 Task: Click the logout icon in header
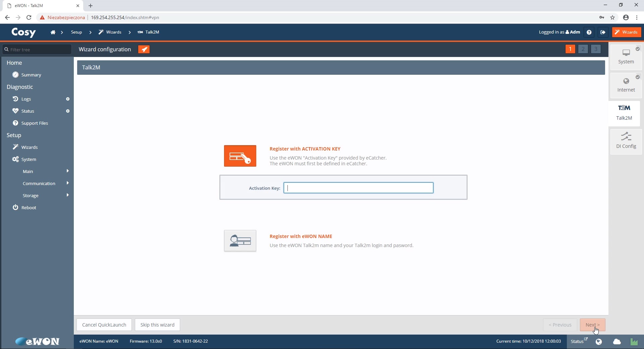[603, 32]
